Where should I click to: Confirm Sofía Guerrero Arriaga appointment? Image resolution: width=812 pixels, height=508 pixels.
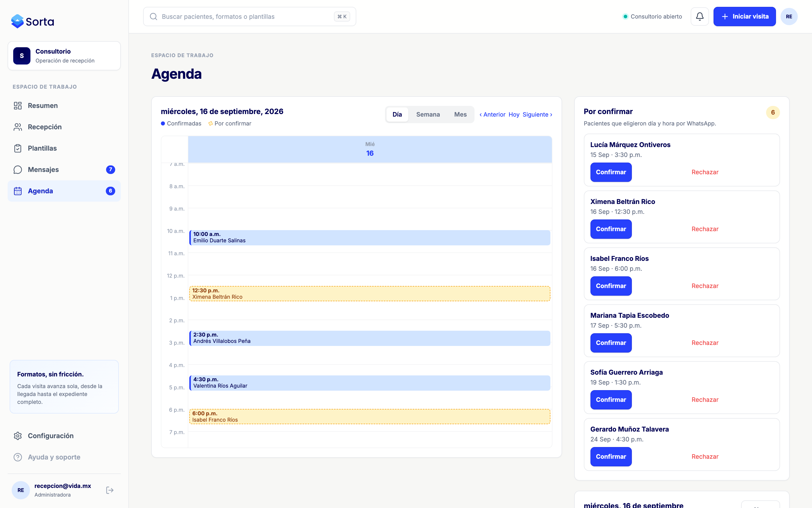tap(611, 400)
